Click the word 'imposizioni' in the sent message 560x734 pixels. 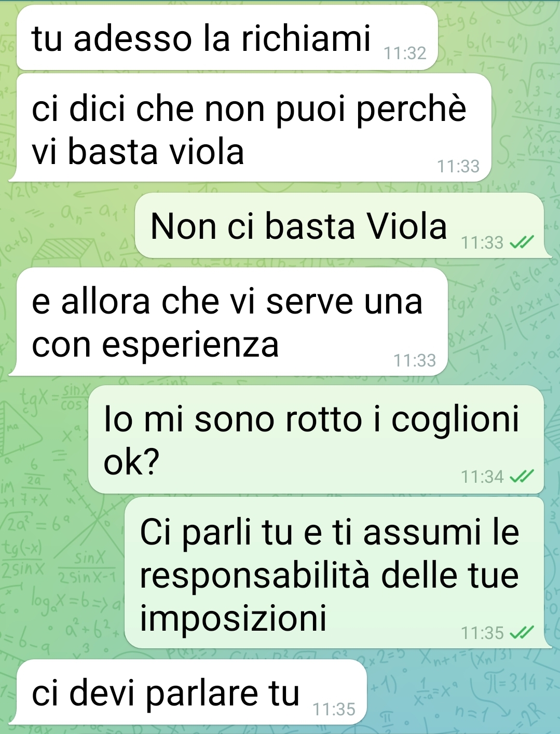point(234,618)
